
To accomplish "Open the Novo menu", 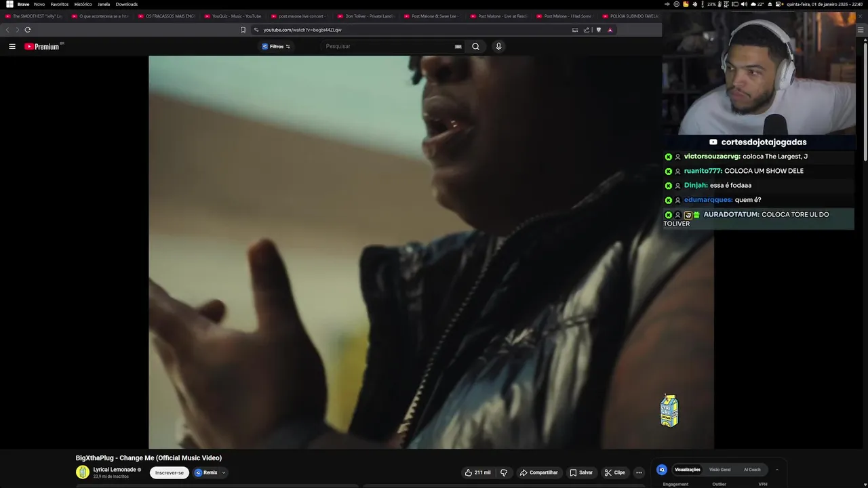I will (x=39, y=4).
